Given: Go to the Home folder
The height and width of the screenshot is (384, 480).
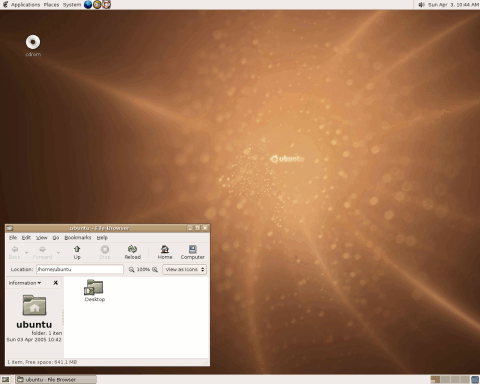Looking at the screenshot, I should 165,252.
